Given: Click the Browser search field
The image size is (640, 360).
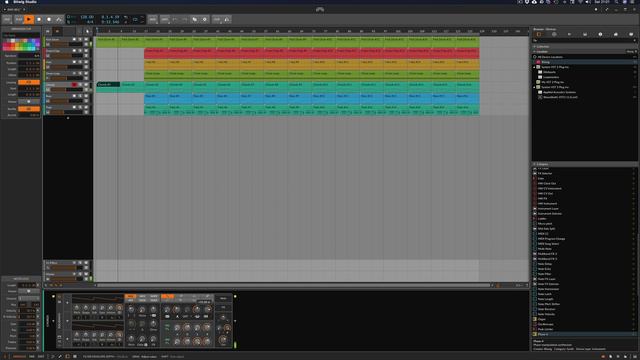Looking at the screenshot, I should click(583, 41).
